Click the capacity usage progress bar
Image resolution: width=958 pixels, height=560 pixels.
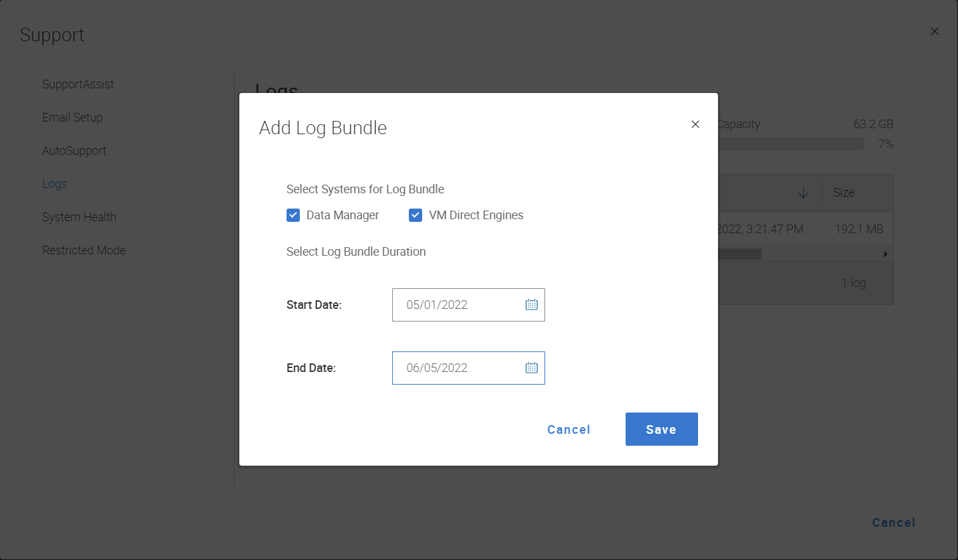tap(798, 143)
